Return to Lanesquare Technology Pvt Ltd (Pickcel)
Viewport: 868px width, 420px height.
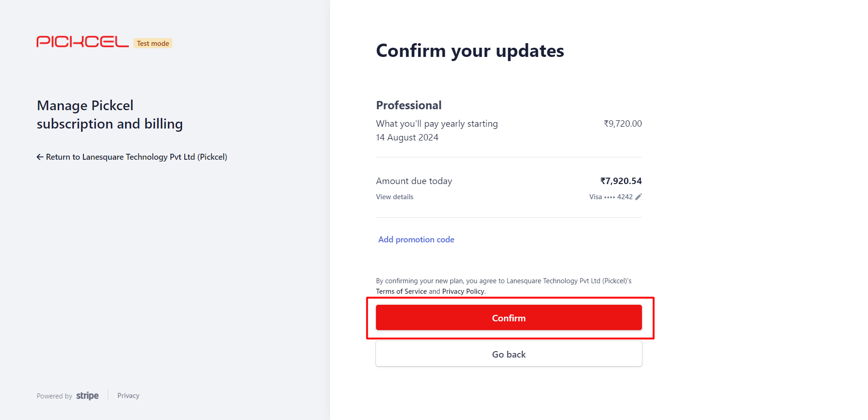(x=132, y=157)
